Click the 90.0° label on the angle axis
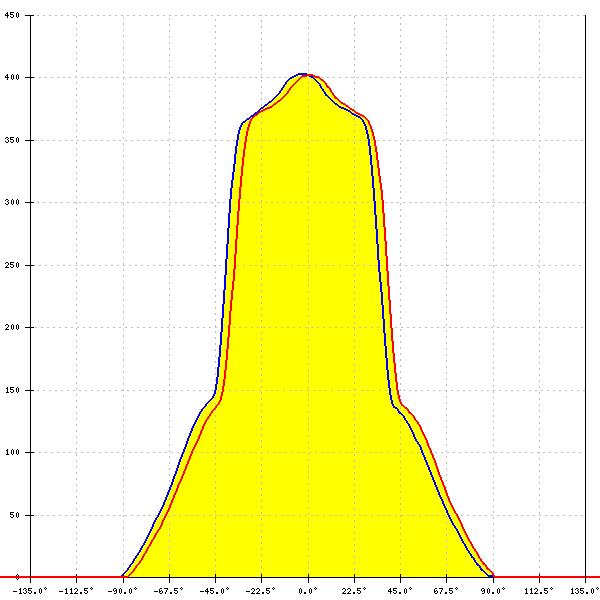The width and height of the screenshot is (600, 600). click(493, 591)
